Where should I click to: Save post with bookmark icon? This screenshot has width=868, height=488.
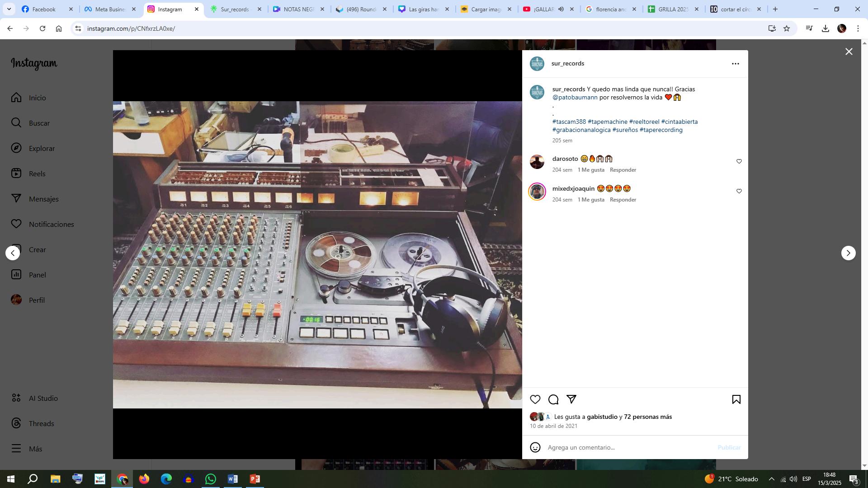pos(736,399)
